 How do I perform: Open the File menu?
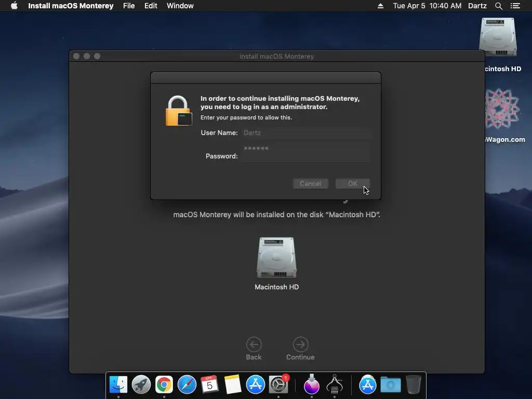click(x=129, y=6)
